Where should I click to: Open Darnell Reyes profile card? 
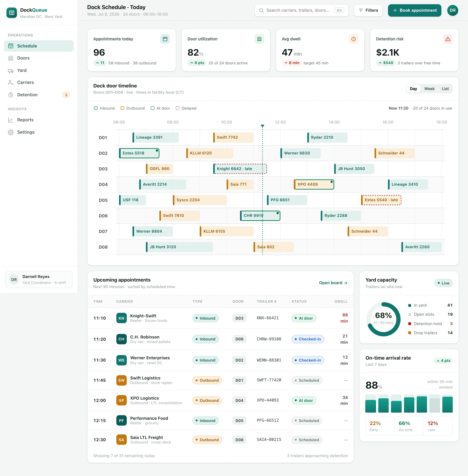(39, 280)
